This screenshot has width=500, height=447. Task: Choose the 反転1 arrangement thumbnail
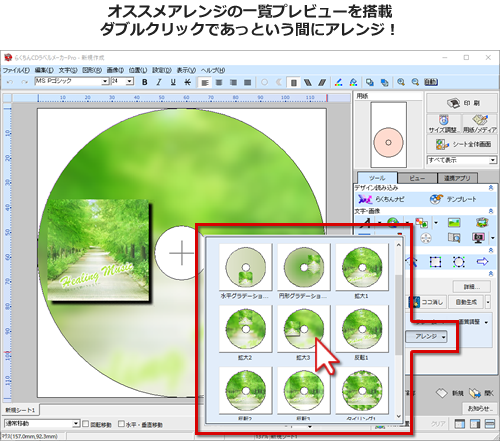pos(362,329)
